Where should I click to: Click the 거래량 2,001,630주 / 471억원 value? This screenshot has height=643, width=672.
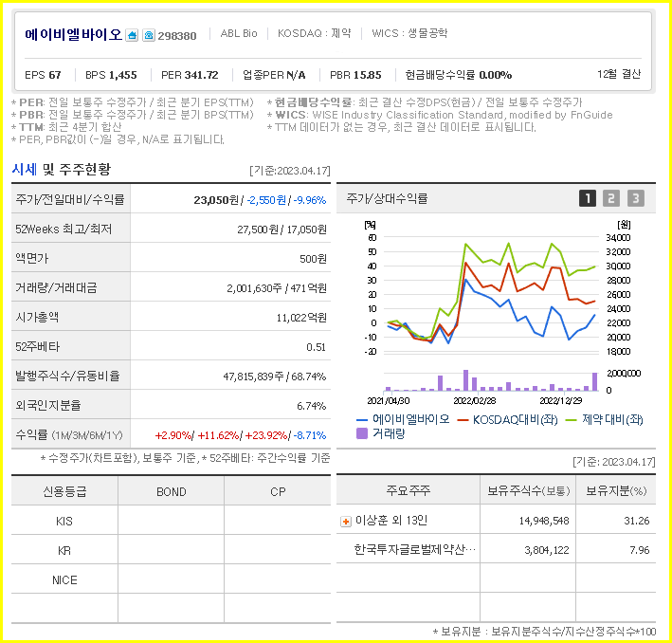point(277,287)
